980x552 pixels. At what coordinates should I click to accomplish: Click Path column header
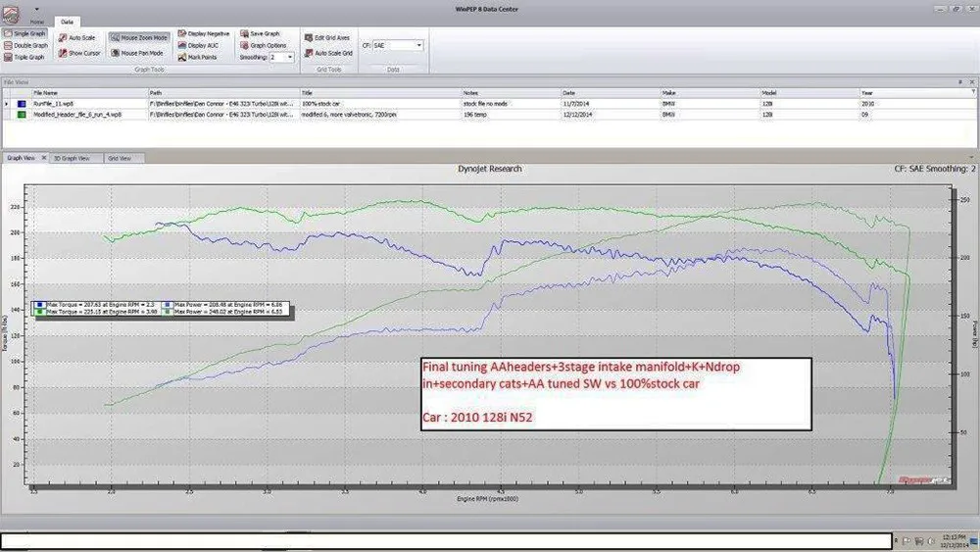click(x=223, y=92)
